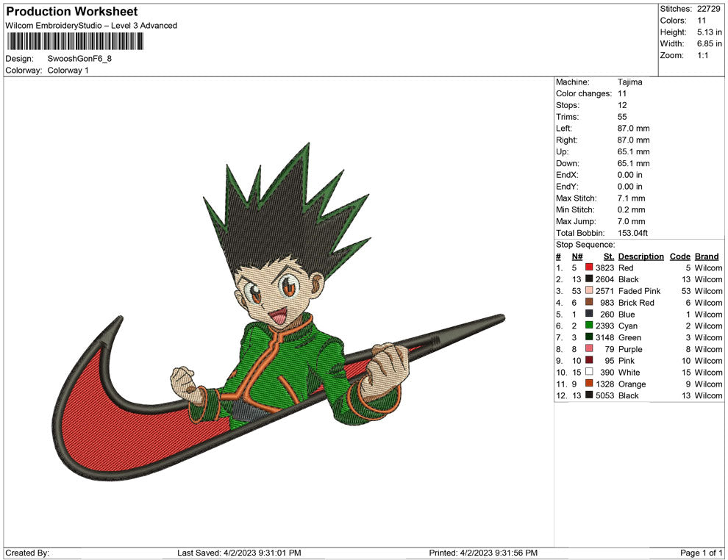Screen dimensions: 728x560
Task: Click the Production Worksheet title
Action: tap(72, 12)
